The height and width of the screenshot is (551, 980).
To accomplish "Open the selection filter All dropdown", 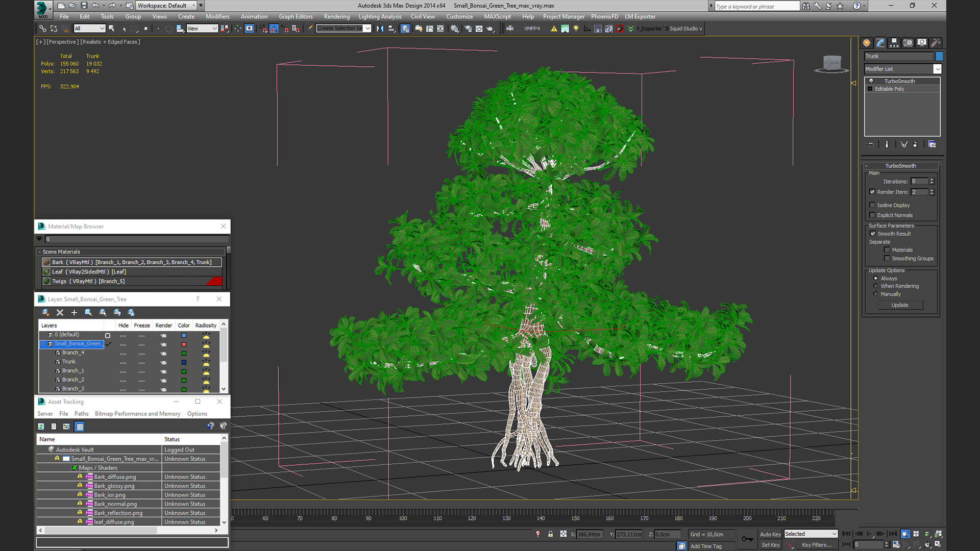I will [x=89, y=29].
